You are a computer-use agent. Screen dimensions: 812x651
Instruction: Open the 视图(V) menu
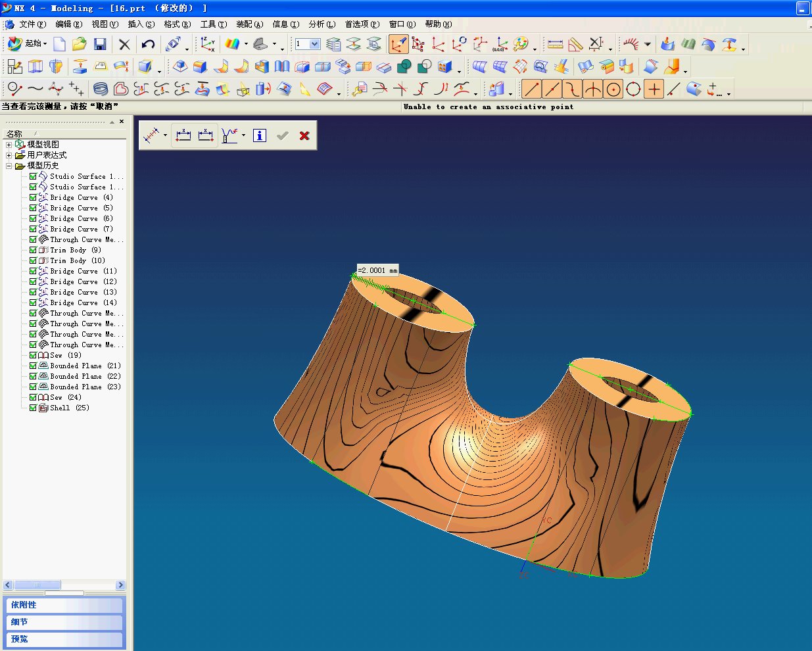click(105, 24)
